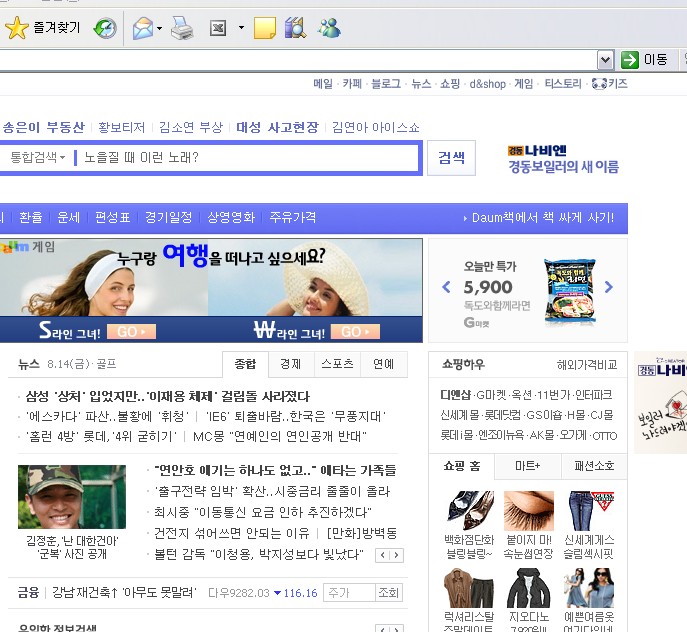Open 해외가격비교 link in shopping panel

(x=587, y=365)
